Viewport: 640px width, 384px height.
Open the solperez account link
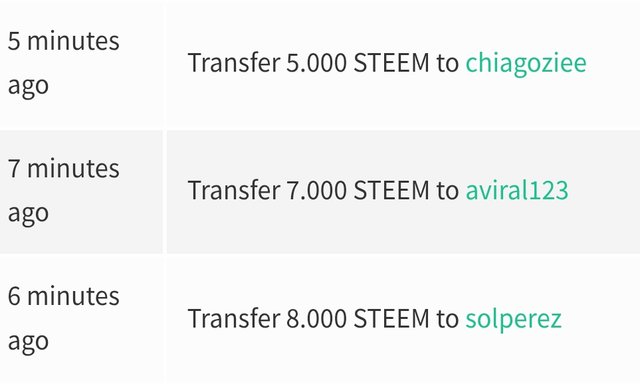[x=513, y=319]
